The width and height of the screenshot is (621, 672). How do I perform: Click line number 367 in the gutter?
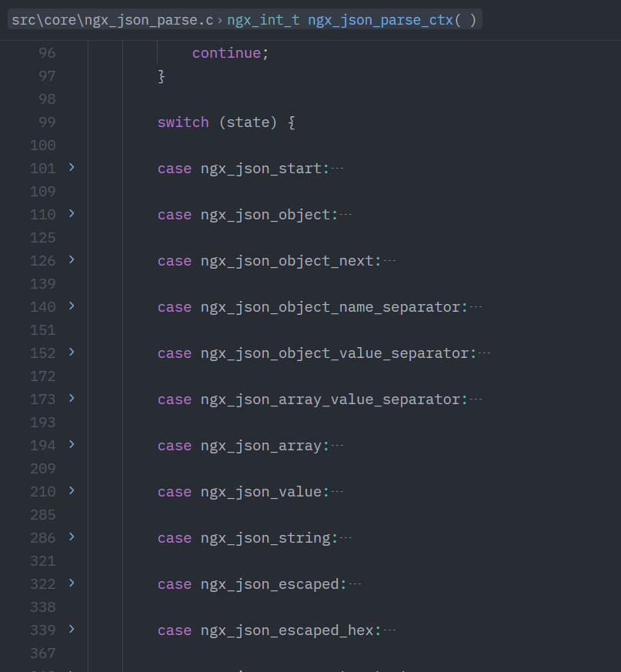coord(43,654)
